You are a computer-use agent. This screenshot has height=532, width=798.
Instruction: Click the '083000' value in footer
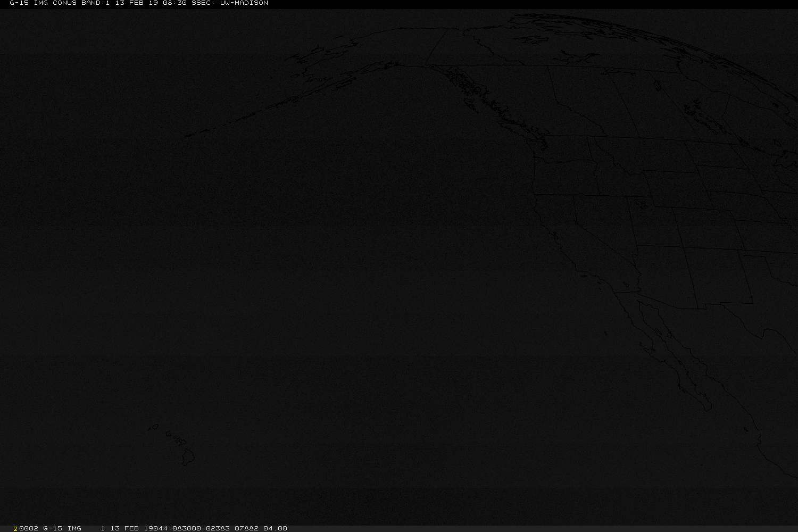[187, 528]
